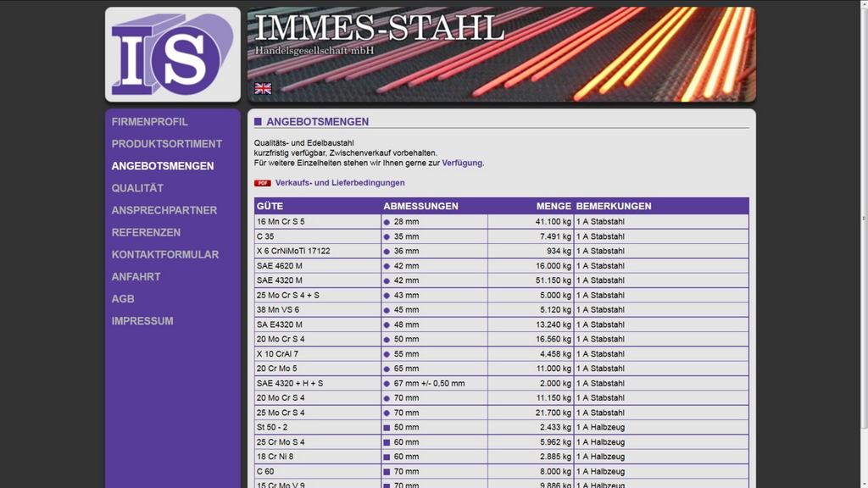Select Angebotsmengen in the sidebar
The width and height of the screenshot is (868, 488).
point(163,166)
